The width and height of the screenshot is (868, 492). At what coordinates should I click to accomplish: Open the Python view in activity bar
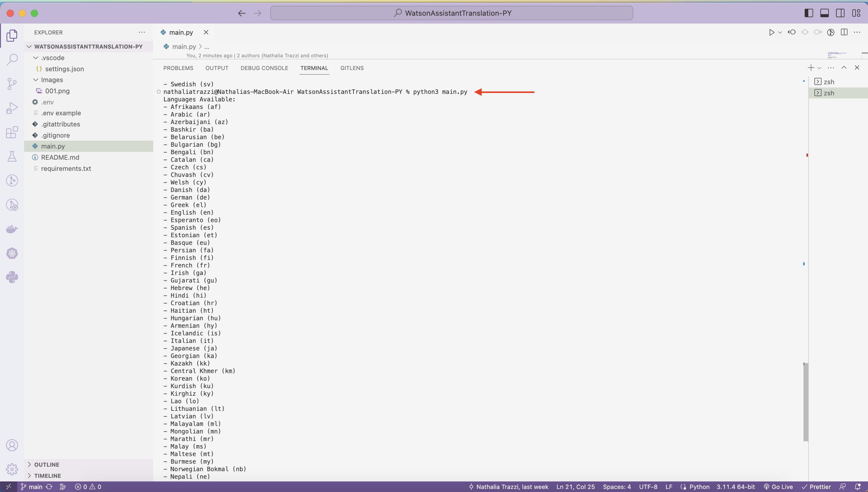[x=12, y=277]
